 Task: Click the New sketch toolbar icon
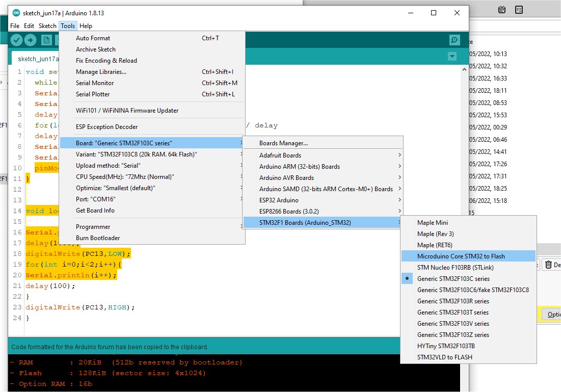(x=46, y=40)
